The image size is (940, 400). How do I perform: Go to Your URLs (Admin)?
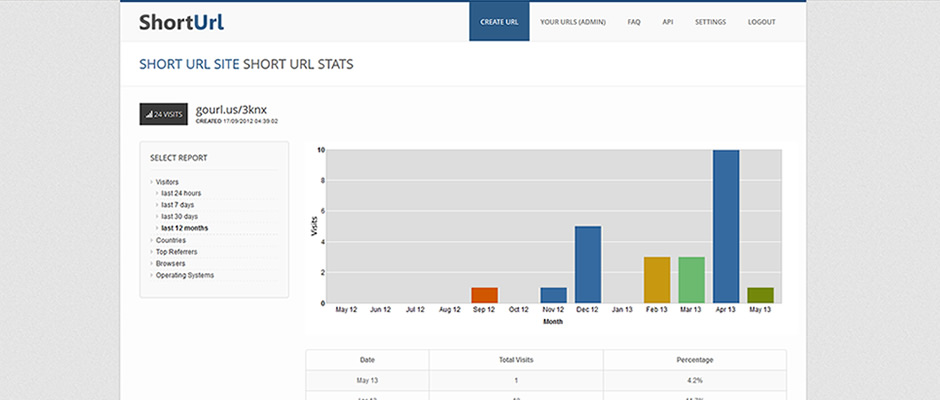pyautogui.click(x=574, y=21)
